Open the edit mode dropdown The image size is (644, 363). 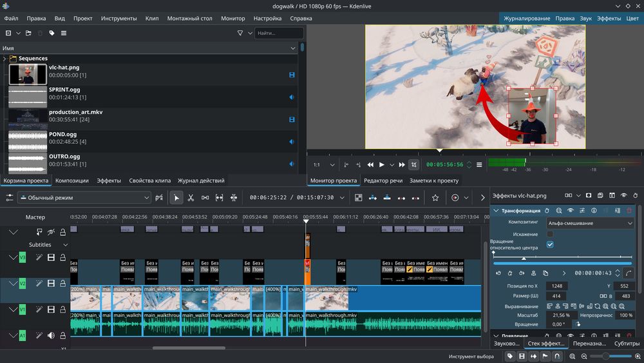click(84, 198)
